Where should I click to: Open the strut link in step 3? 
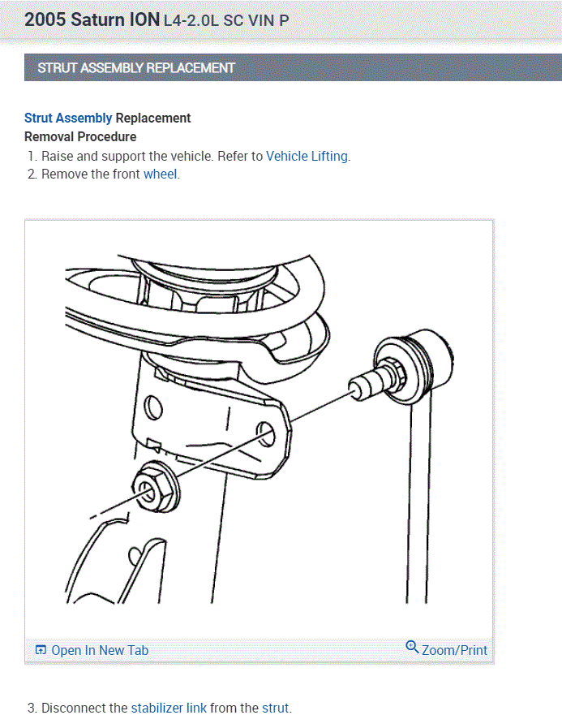(x=275, y=708)
